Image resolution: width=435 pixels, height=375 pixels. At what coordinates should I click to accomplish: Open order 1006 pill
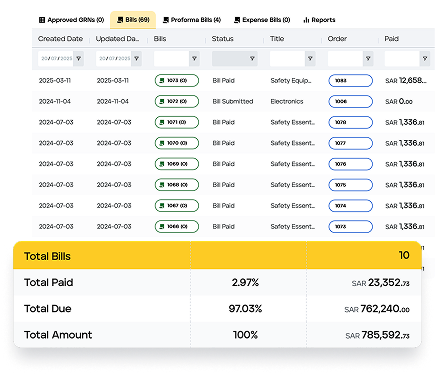point(351,101)
